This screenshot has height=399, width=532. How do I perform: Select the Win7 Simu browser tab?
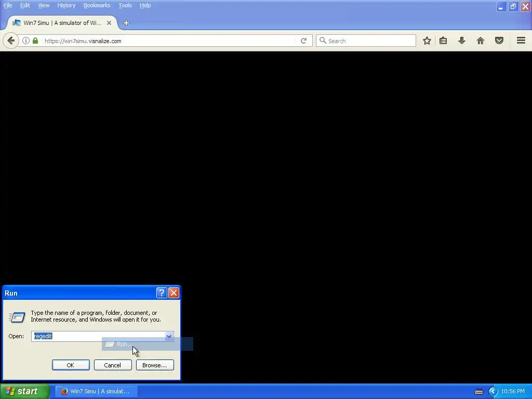click(62, 23)
